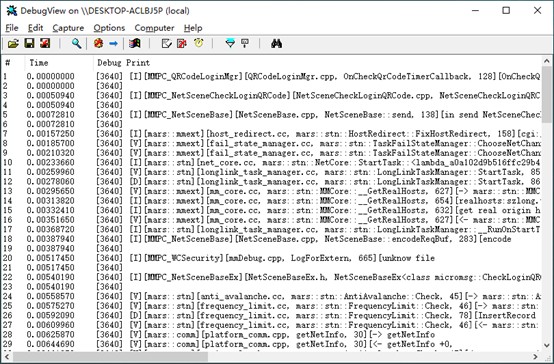The image size is (554, 364).
Task: Click the horizontal scrollbar thumb
Action: coord(110,356)
